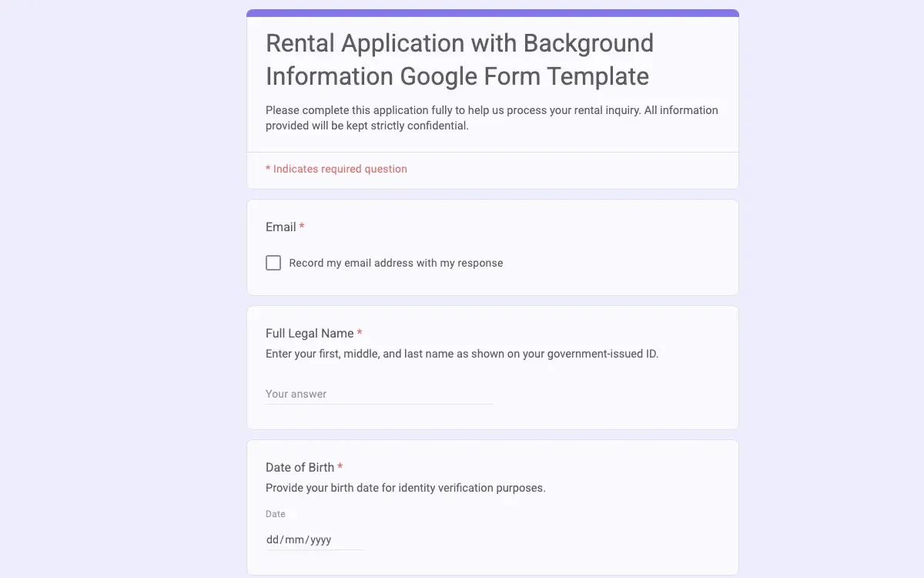Viewport: 924px width, 578px height.
Task: Click "Record my email address with my response" label
Action: tap(396, 263)
